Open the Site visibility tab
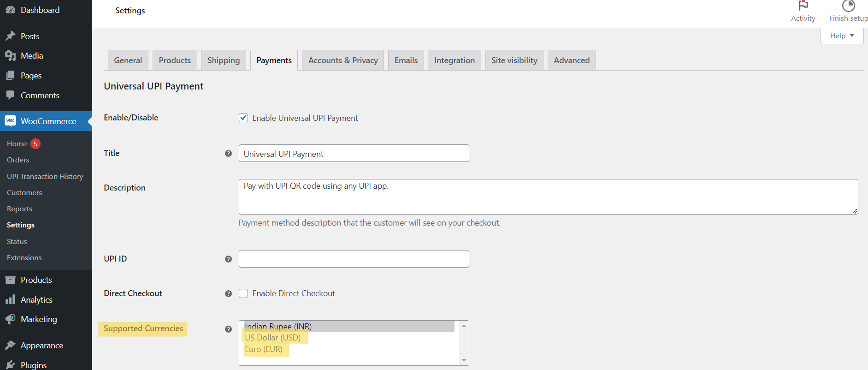868x370 pixels. click(x=514, y=60)
